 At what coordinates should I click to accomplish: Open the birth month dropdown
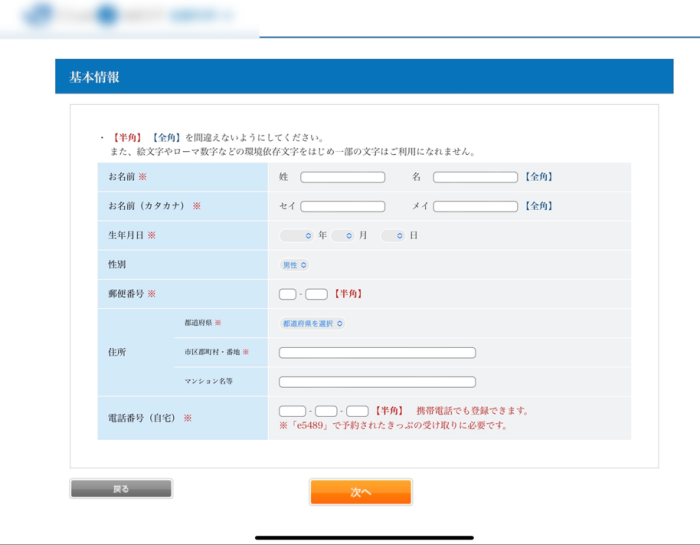click(x=342, y=236)
